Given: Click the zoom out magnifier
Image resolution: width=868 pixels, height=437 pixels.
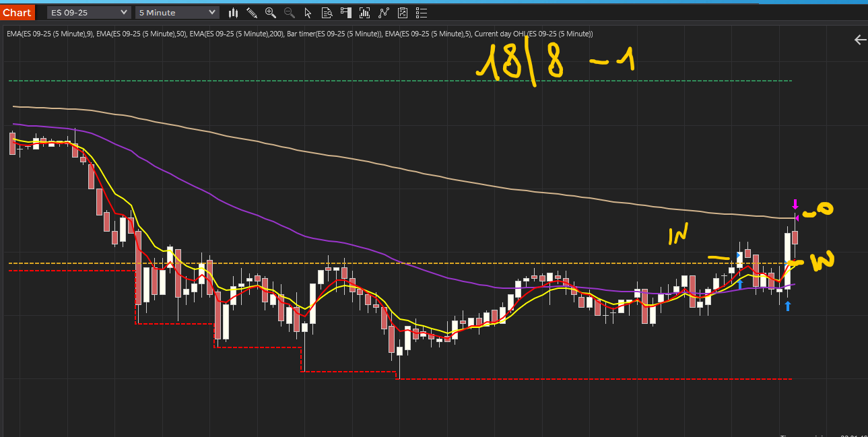Looking at the screenshot, I should point(290,12).
